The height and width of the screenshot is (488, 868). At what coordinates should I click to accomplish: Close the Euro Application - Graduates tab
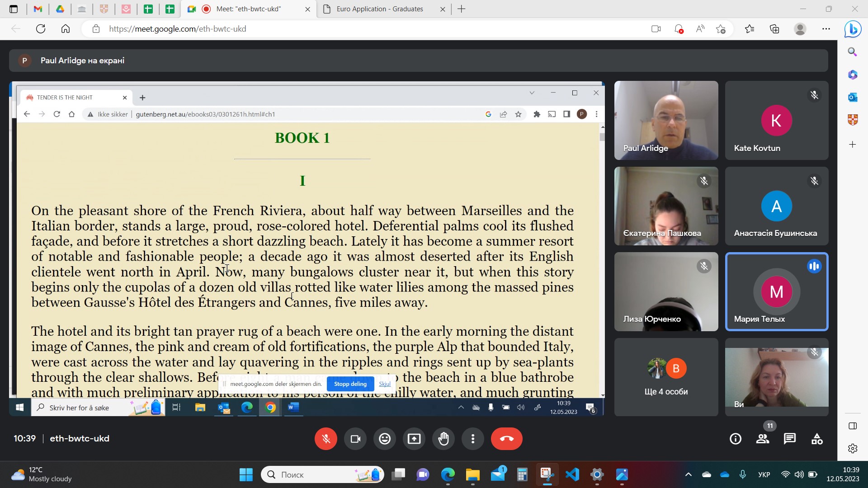443,9
